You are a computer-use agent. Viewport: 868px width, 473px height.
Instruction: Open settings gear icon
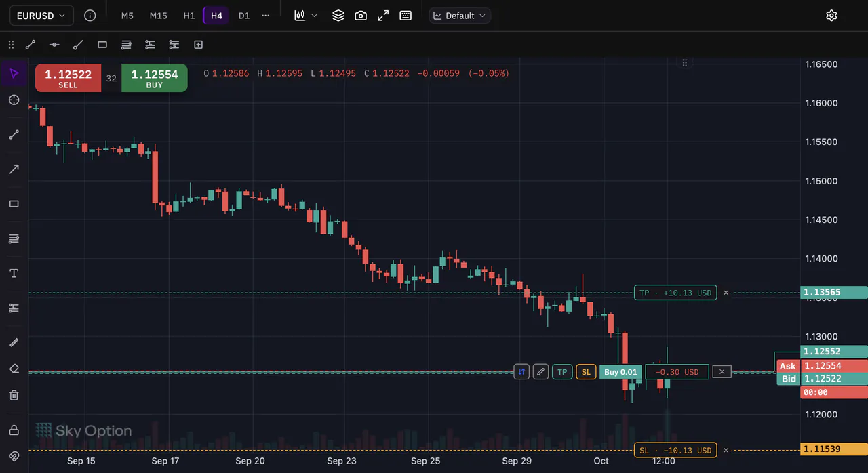[x=831, y=15]
